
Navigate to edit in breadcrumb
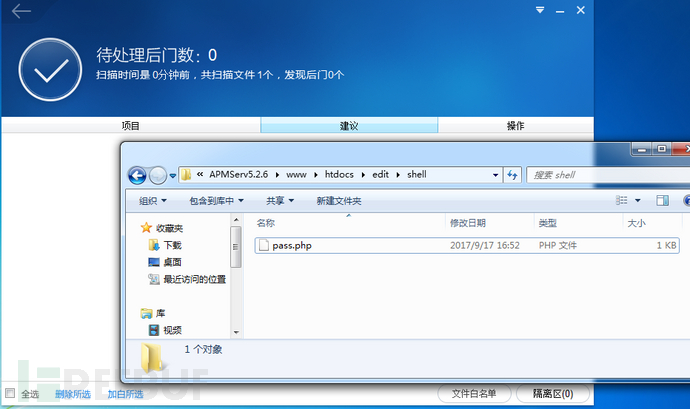pos(380,175)
